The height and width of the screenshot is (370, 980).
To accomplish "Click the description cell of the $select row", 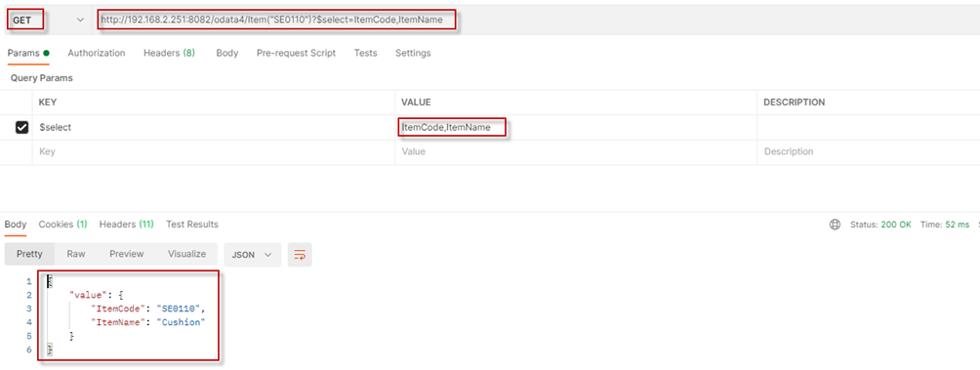I will point(868,128).
